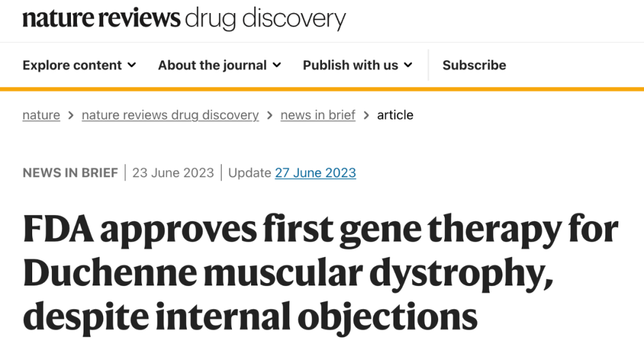The image size is (644, 360).
Task: Click the FDA gene therapy article headline
Action: (x=320, y=272)
